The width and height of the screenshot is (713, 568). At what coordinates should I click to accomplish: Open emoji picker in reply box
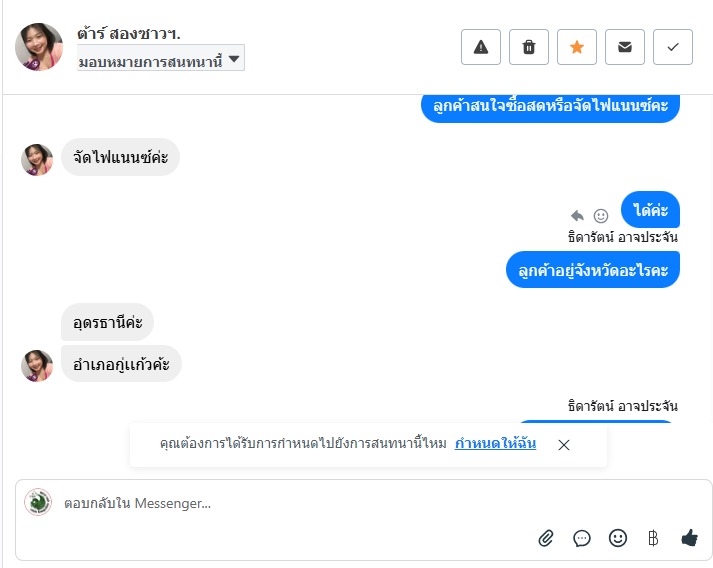pos(618,538)
